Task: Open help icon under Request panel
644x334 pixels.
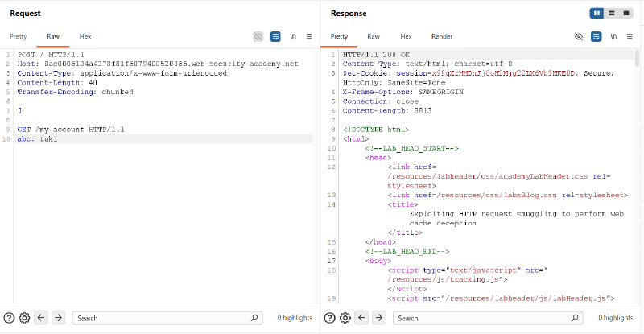Action: (x=9, y=318)
